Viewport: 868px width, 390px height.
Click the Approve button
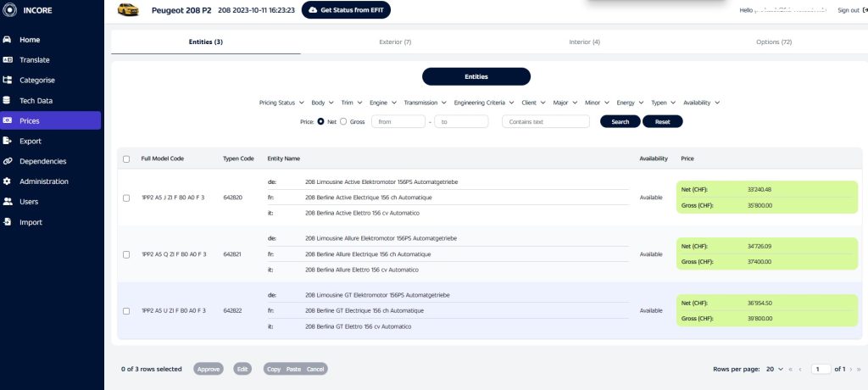[x=209, y=369]
